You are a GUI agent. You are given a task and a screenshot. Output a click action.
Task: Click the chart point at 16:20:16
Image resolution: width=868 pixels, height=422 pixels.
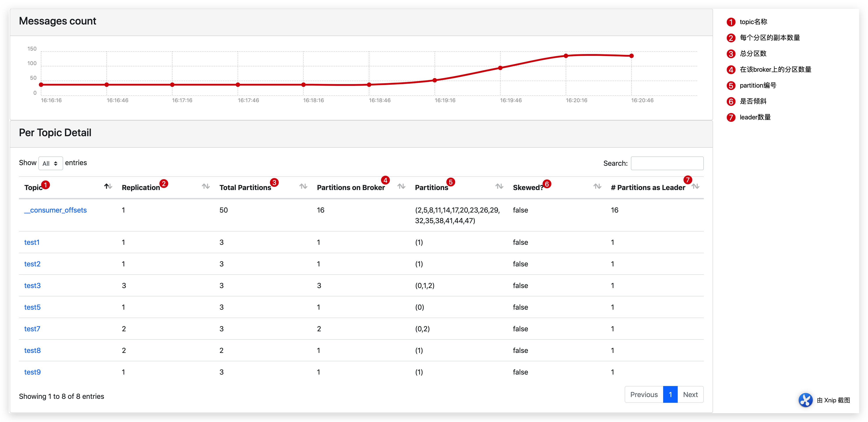(566, 56)
